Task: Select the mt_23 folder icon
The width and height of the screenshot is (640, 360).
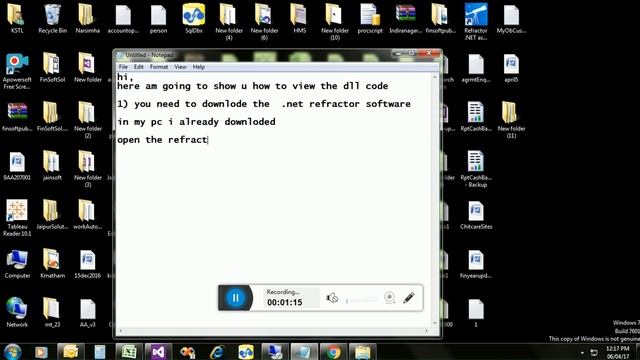Action: pyautogui.click(x=52, y=313)
